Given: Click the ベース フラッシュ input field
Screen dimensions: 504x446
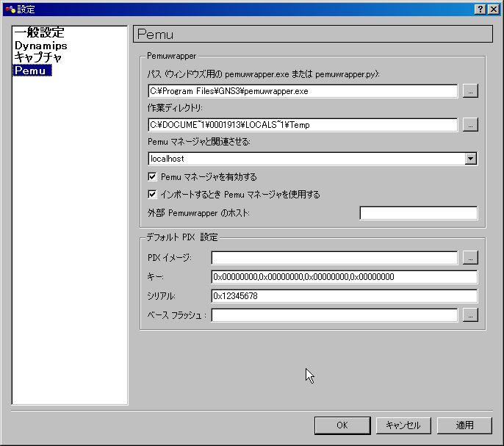Looking at the screenshot, I should 334,314.
